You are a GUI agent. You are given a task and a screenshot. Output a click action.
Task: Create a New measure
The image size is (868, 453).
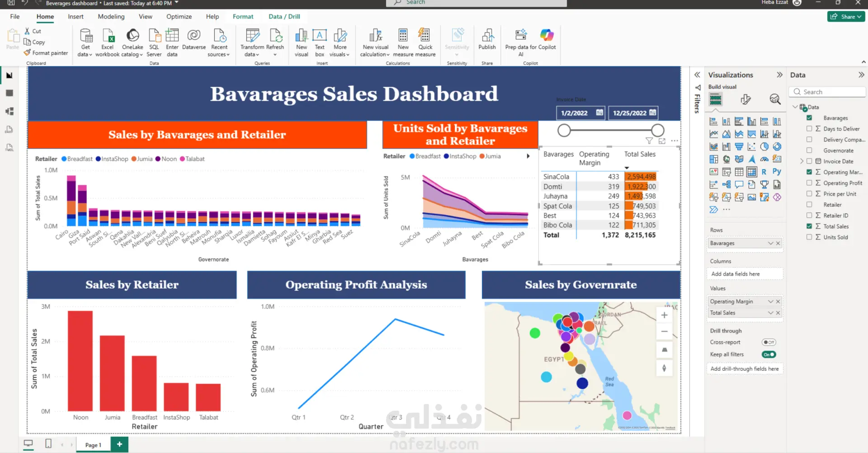coord(403,42)
